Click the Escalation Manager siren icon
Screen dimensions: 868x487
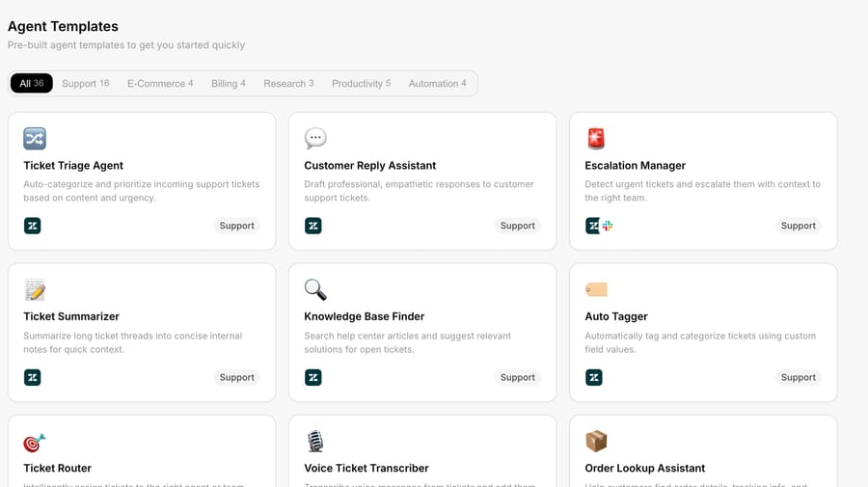[x=596, y=138]
